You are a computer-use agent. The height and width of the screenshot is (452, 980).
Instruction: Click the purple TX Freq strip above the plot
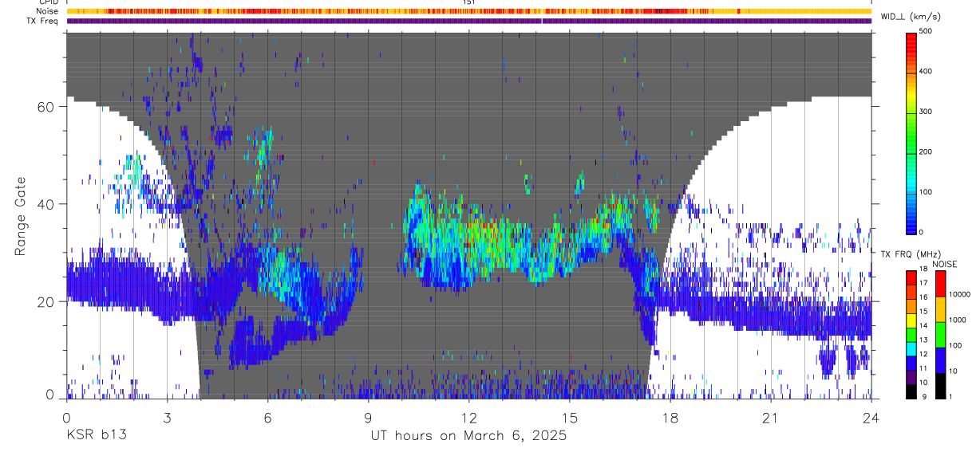tap(468, 21)
